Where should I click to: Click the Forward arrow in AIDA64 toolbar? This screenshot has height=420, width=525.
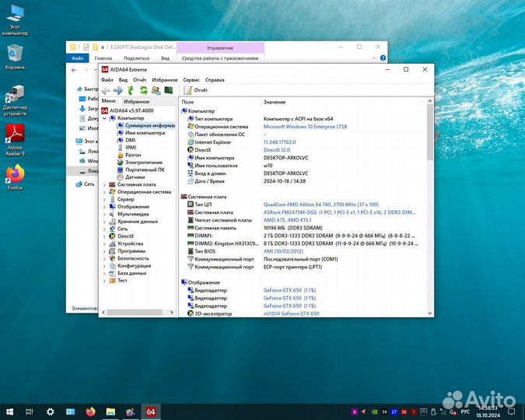(x=117, y=90)
